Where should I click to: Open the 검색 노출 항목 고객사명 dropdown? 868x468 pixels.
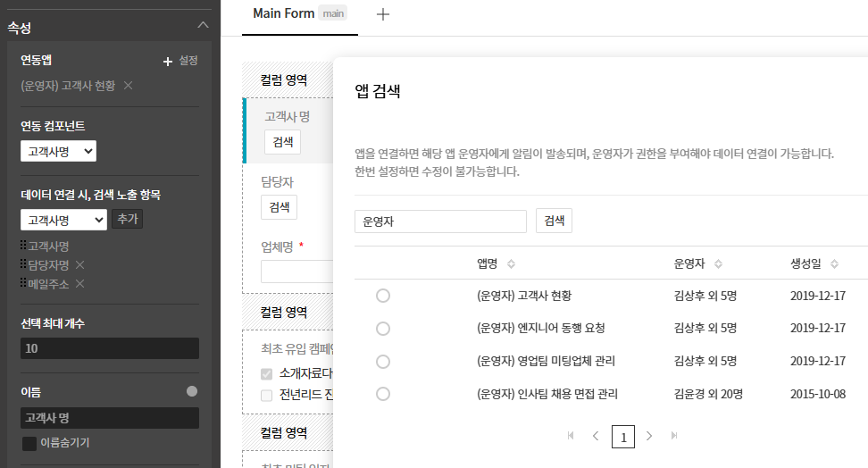click(x=63, y=220)
